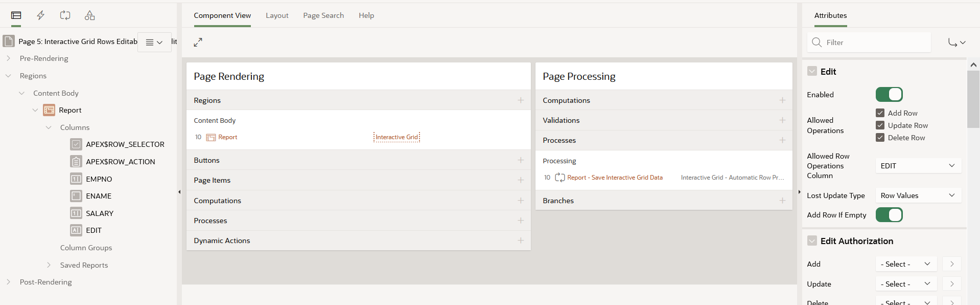Expand the Post-Rendering tree node
Image resolution: width=980 pixels, height=305 pixels.
[x=8, y=282]
